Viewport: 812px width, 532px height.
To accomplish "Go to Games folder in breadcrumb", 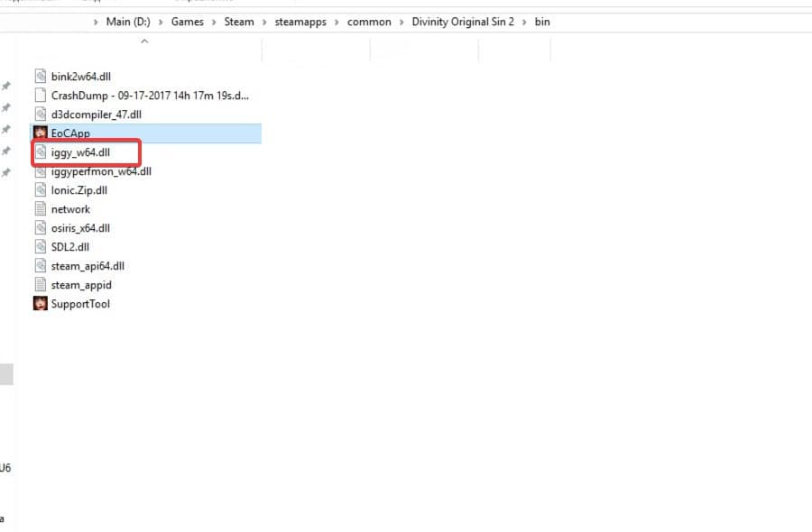I will (x=188, y=22).
